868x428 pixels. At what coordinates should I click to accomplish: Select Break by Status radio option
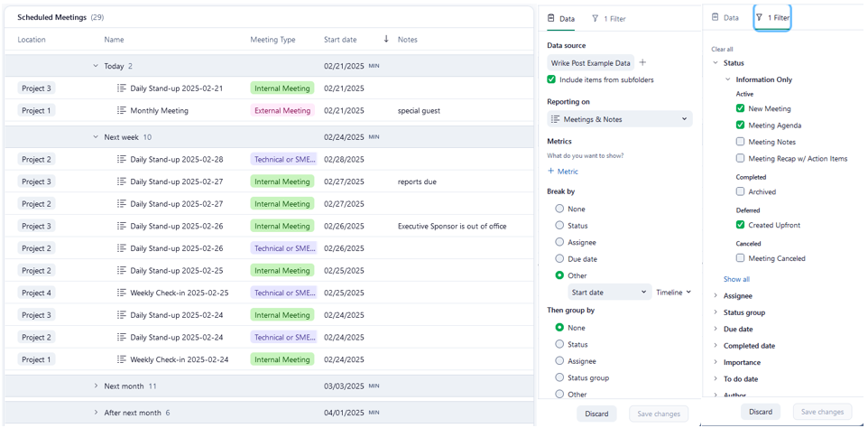(559, 226)
